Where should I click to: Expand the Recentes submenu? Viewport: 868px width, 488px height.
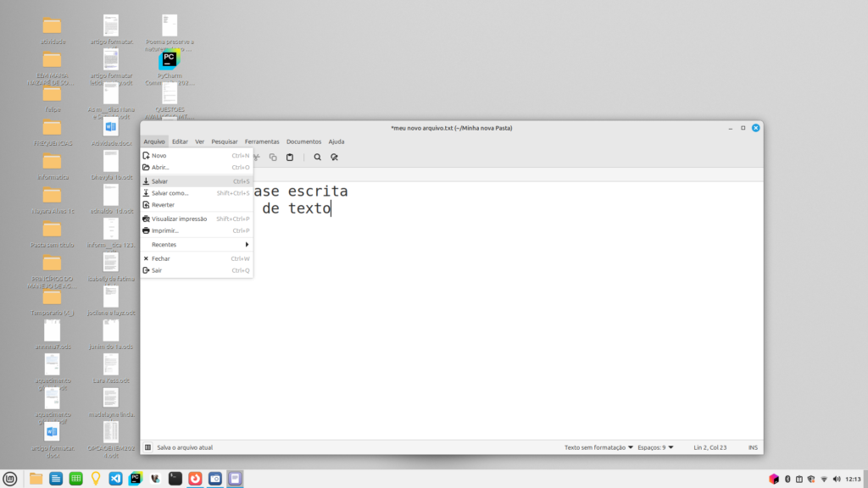click(197, 244)
